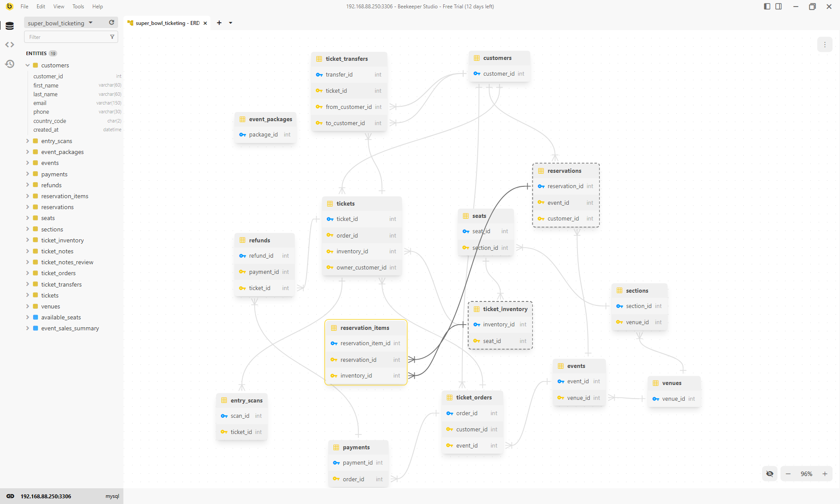Click the 96% zoom level value

tap(806, 474)
